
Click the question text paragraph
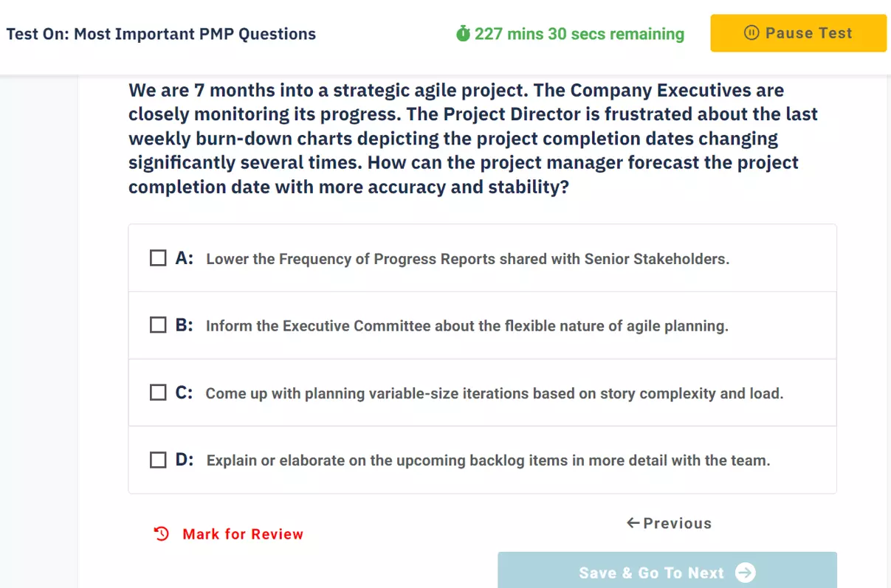coord(472,138)
